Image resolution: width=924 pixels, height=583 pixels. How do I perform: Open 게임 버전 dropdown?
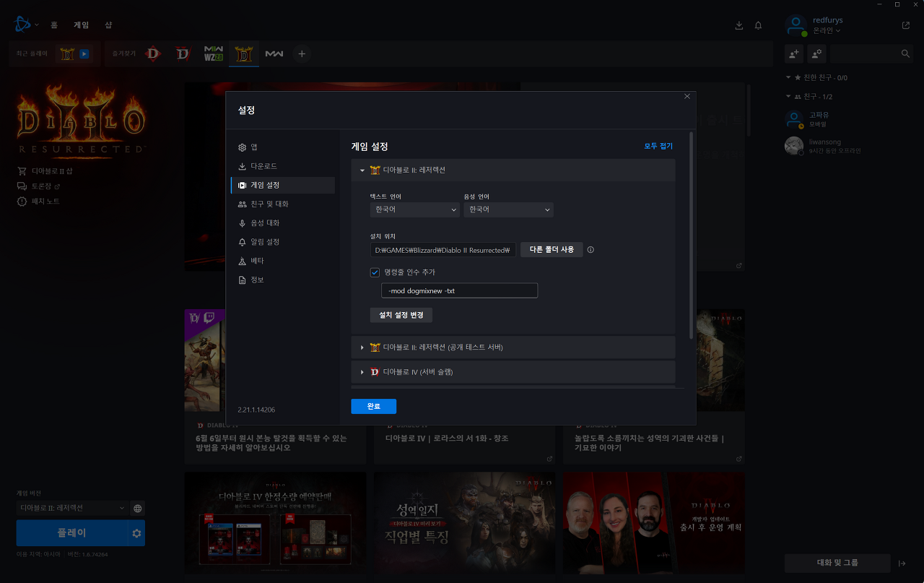[72, 508]
